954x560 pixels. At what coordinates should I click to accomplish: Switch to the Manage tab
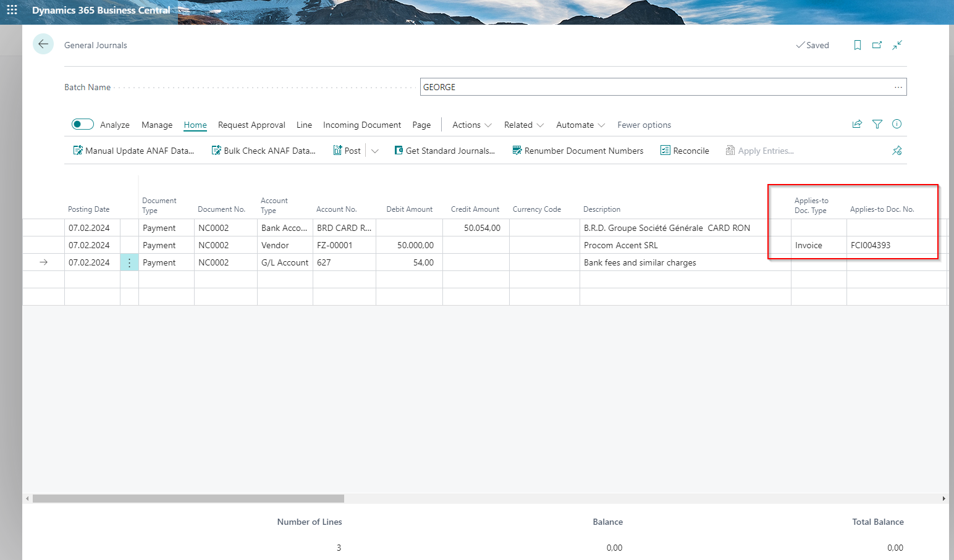pyautogui.click(x=157, y=125)
